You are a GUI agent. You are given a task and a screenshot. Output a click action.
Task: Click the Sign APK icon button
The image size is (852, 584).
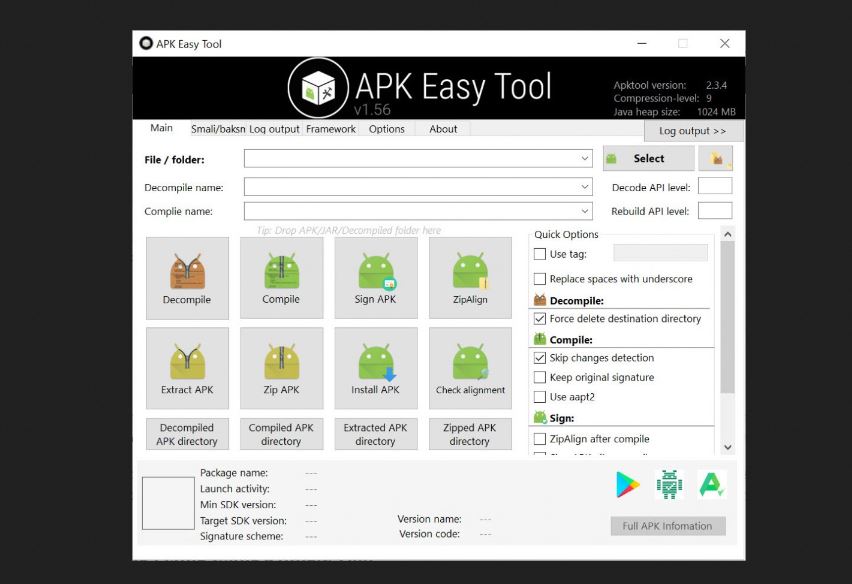click(376, 278)
